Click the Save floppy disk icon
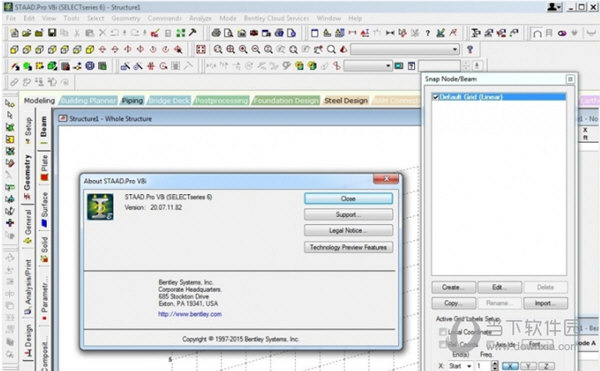The image size is (600, 371). [52, 33]
